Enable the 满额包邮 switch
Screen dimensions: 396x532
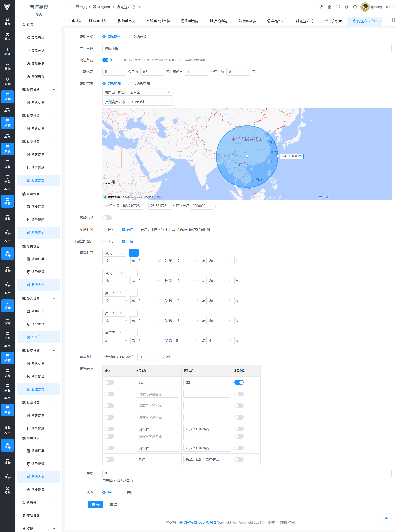107,218
